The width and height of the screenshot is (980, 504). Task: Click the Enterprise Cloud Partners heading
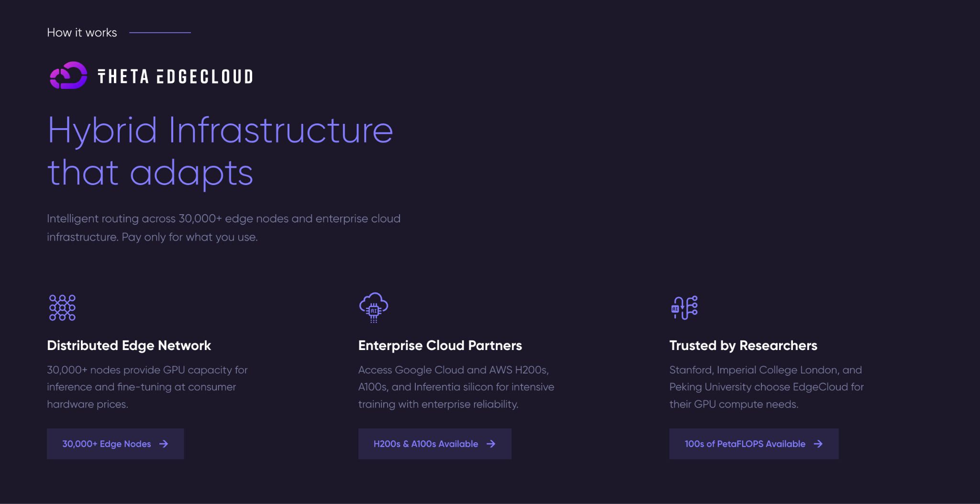point(440,345)
